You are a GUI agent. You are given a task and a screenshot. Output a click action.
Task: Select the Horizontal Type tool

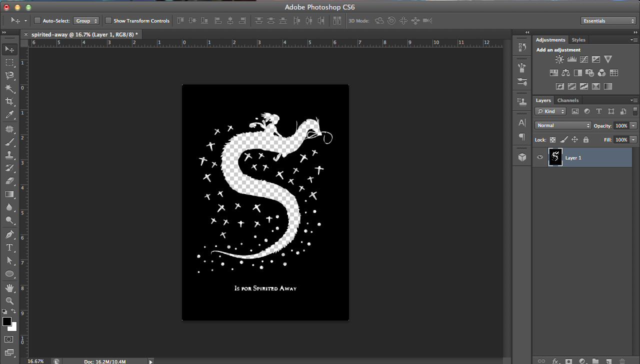click(x=9, y=247)
